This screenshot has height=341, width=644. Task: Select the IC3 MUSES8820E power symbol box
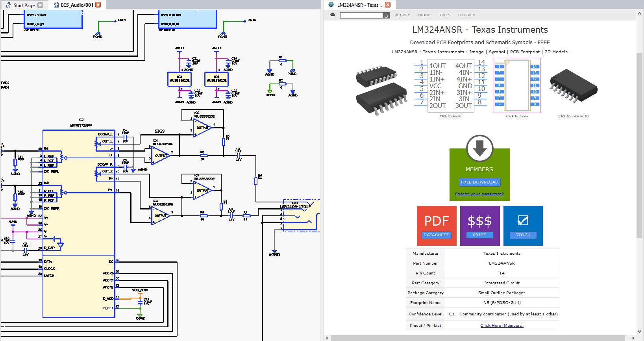180,79
